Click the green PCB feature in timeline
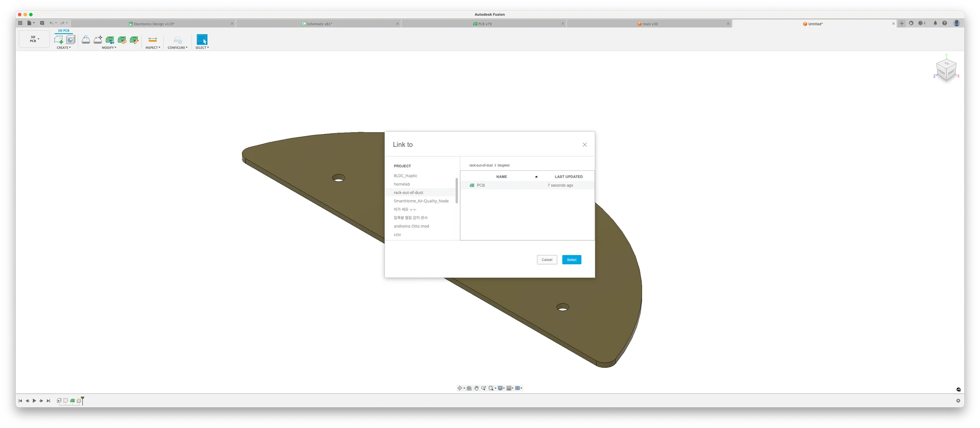 pos(72,401)
